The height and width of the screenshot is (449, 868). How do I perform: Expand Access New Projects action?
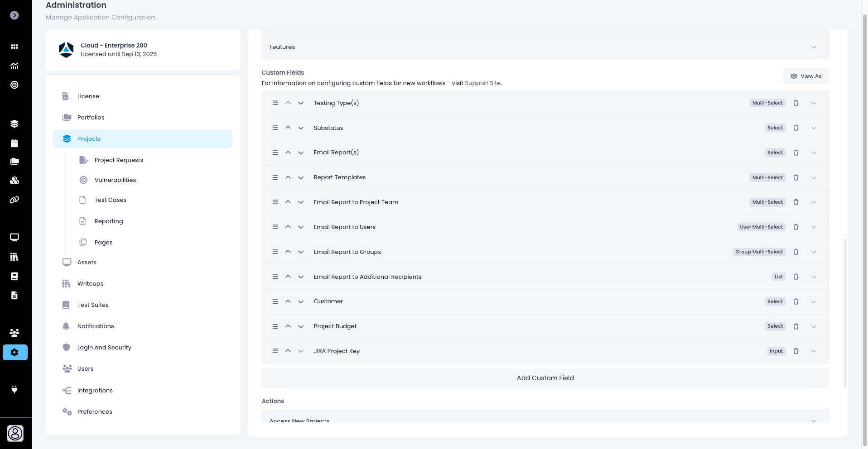click(813, 420)
